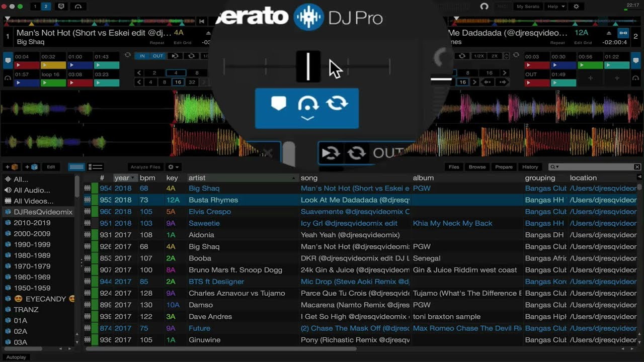644x362 pixels.
Task: Click the artist column sort arrow
Action: 293,178
